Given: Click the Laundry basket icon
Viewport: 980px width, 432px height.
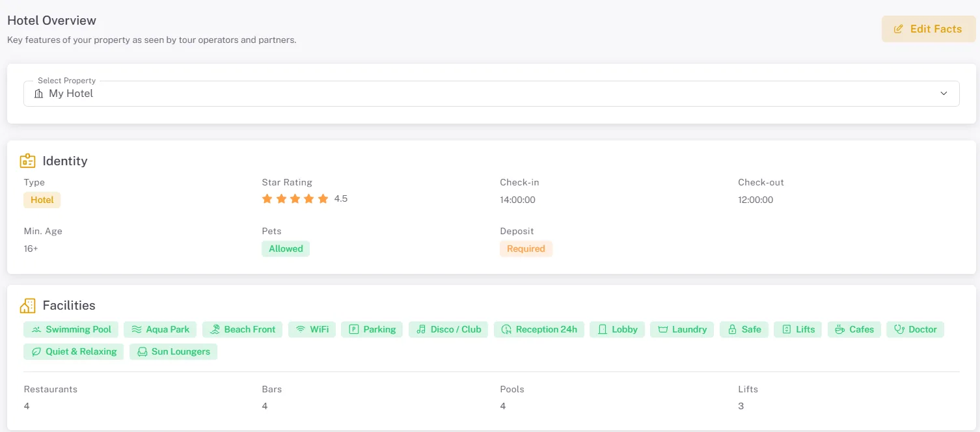Looking at the screenshot, I should click(663, 330).
